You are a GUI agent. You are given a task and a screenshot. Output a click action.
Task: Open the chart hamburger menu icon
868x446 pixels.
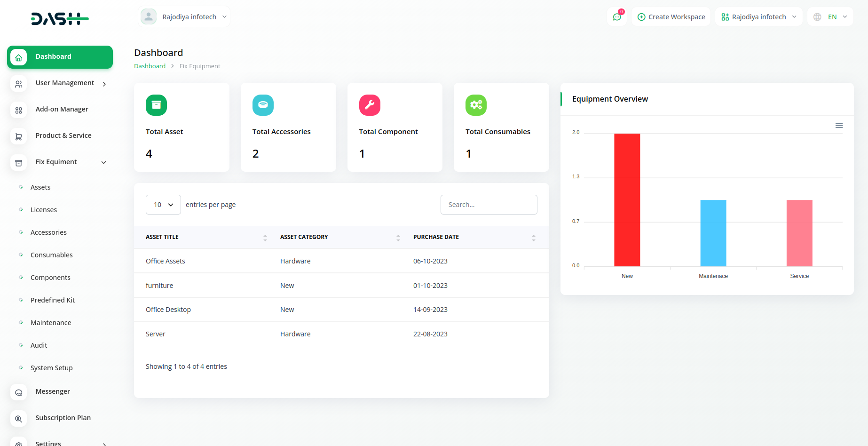(839, 126)
